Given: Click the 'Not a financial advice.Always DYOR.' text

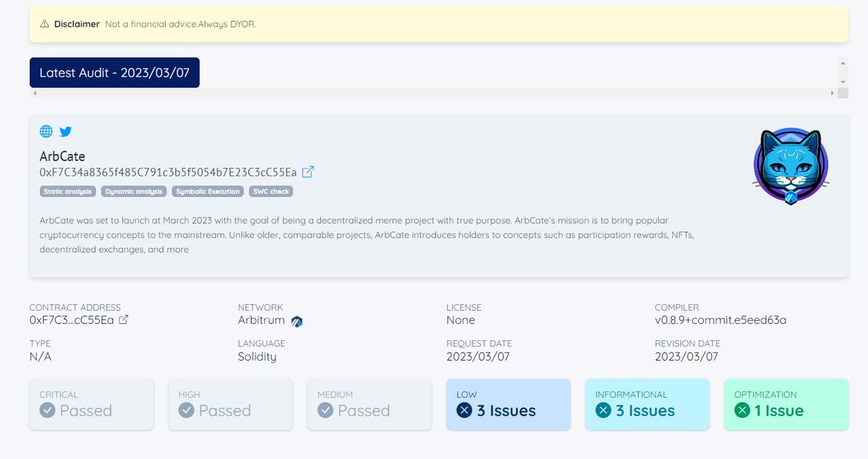Looking at the screenshot, I should pos(181,24).
